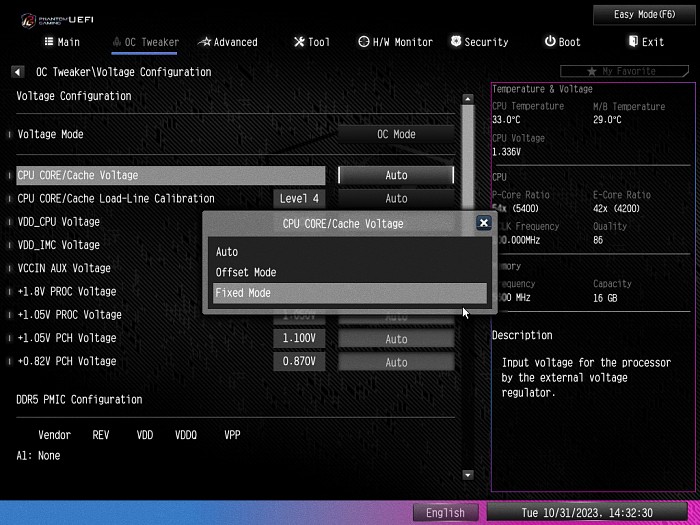Click the 1.100V value box
700x525 pixels.
coord(299,338)
